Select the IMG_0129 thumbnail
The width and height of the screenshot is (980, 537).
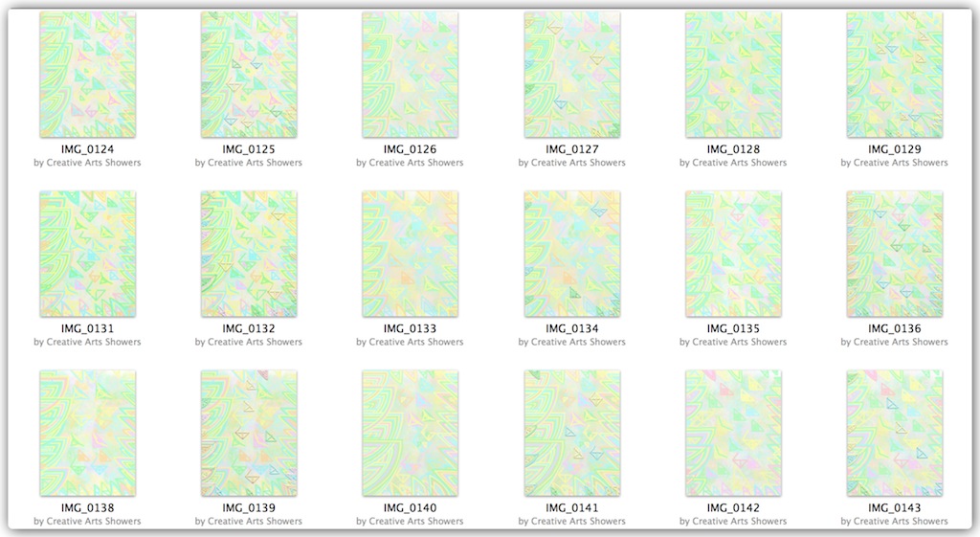tap(895, 75)
